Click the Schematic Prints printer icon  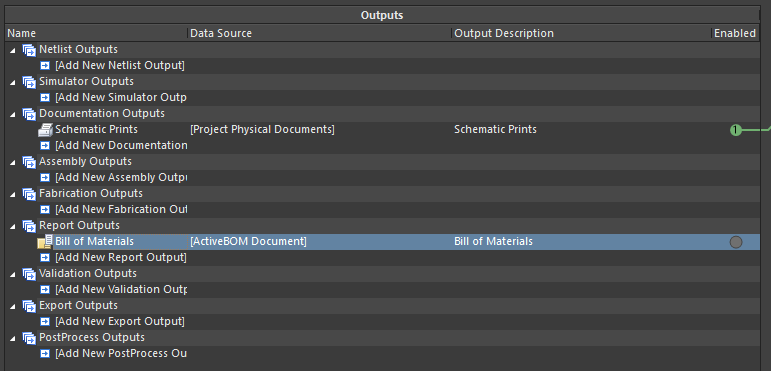click(x=45, y=130)
